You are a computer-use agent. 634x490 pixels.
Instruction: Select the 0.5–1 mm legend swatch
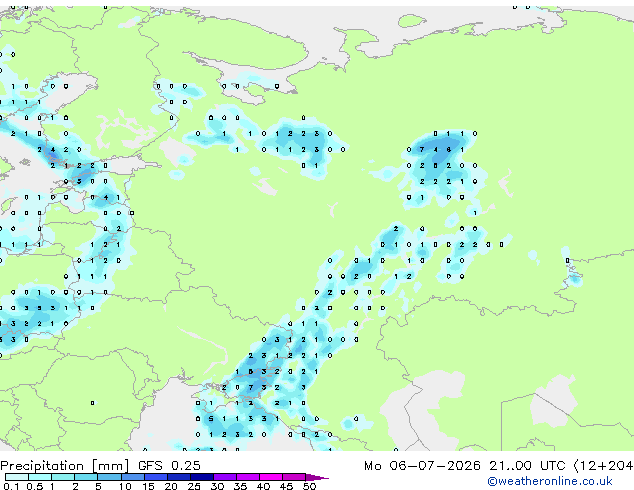tap(40, 477)
